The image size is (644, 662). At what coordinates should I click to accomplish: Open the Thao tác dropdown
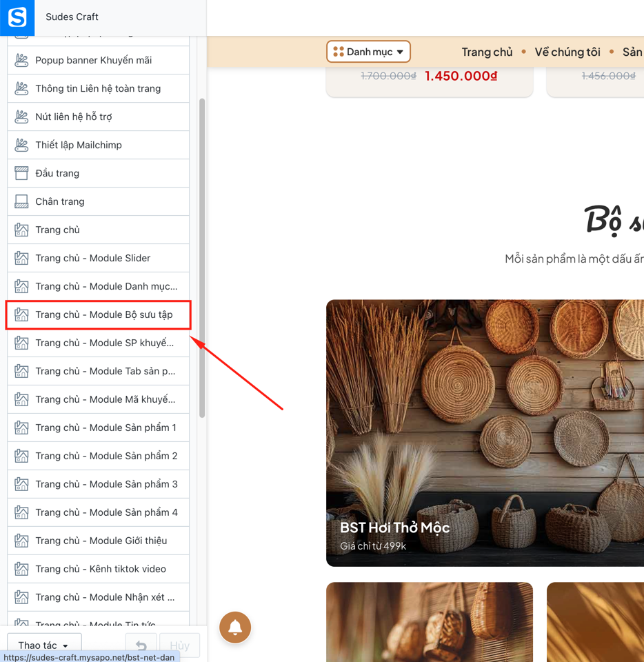[44, 646]
